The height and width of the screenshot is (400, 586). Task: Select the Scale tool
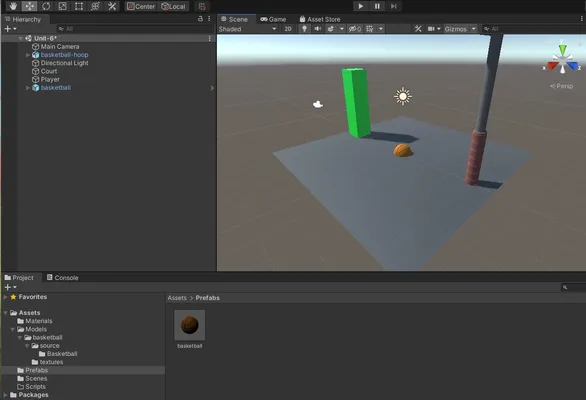(62, 6)
